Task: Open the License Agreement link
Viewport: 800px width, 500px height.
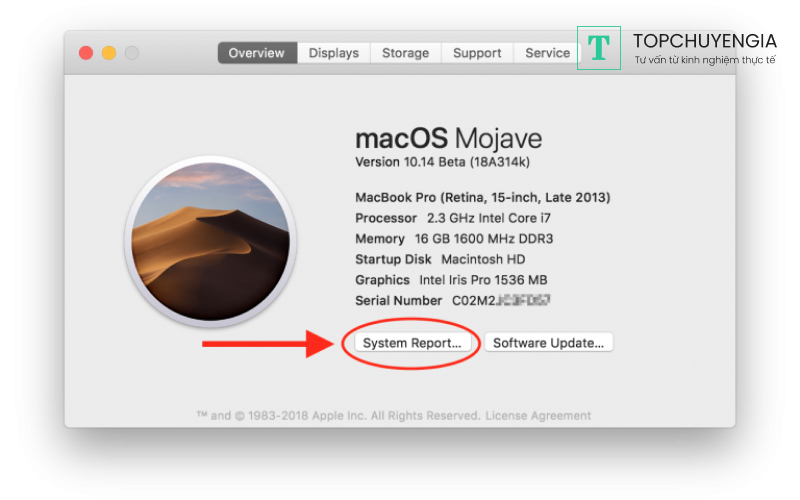Action: (x=538, y=416)
